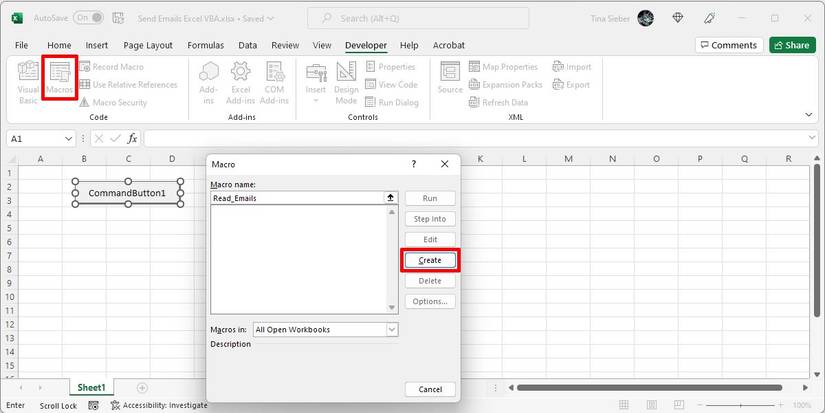Click Refresh Data in XML group
825x413 pixels.
tap(498, 103)
